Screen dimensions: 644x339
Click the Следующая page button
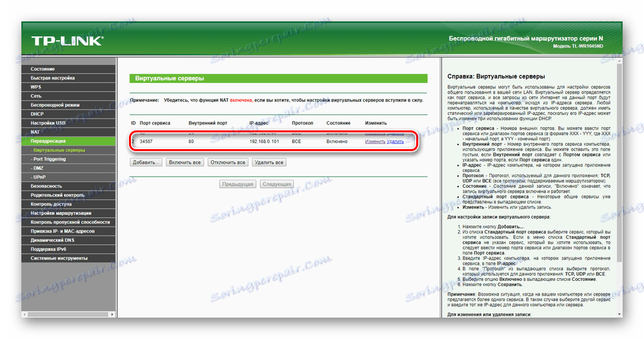coord(277,184)
